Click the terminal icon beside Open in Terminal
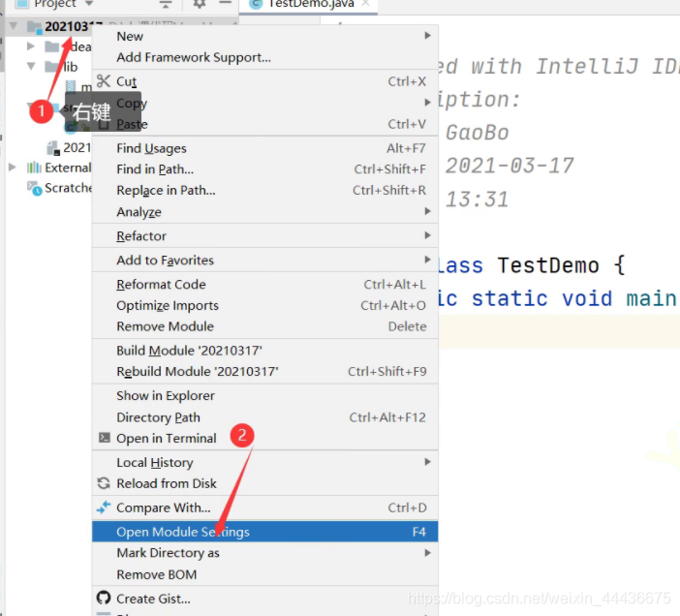680x616 pixels. coord(104,438)
